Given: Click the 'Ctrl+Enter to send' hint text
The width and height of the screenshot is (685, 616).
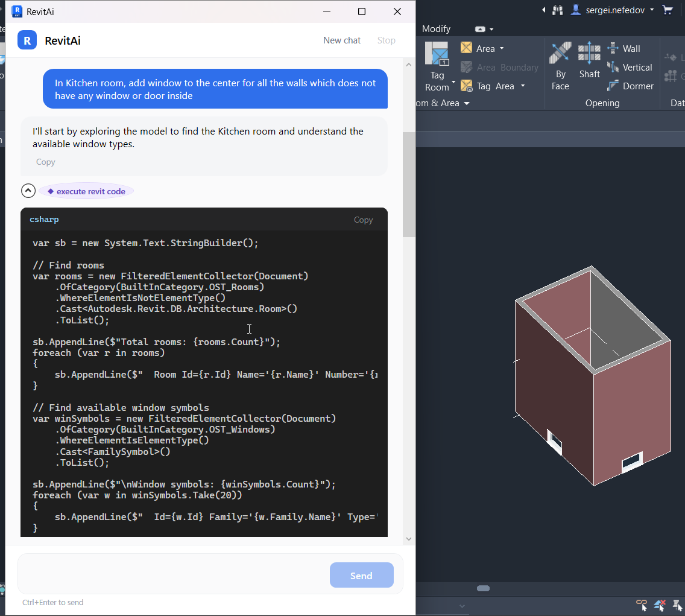Looking at the screenshot, I should coord(53,602).
